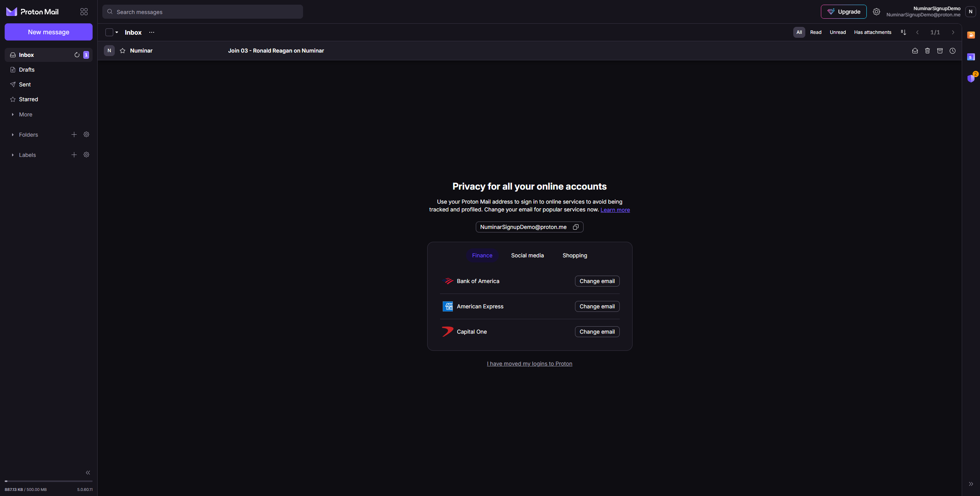The image size is (980, 496).
Task: Snooze the Numinar message
Action: [x=952, y=51]
